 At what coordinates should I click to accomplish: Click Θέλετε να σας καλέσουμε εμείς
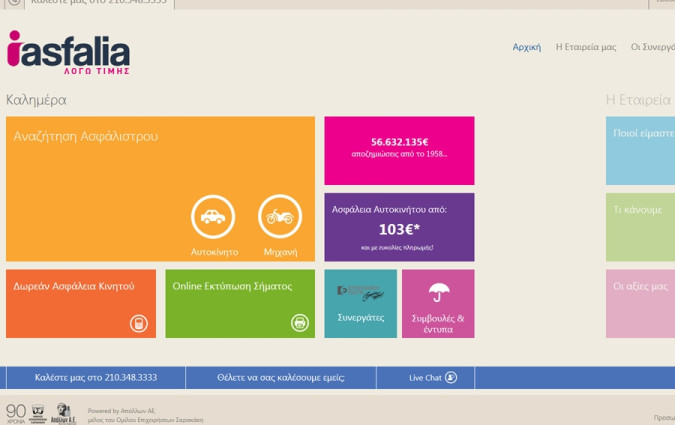(x=281, y=377)
